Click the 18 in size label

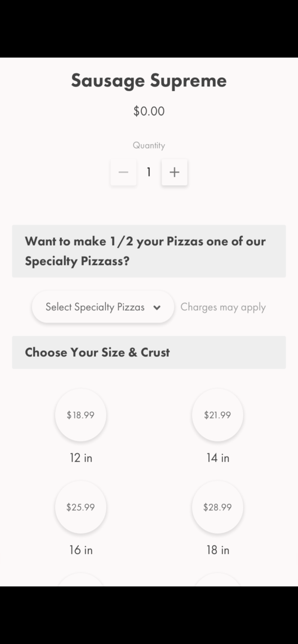(x=217, y=550)
